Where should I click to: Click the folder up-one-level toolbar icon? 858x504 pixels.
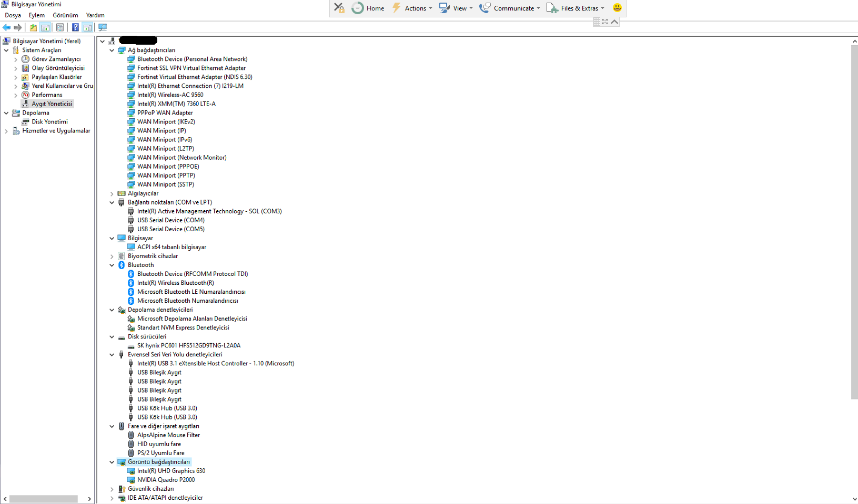33,27
